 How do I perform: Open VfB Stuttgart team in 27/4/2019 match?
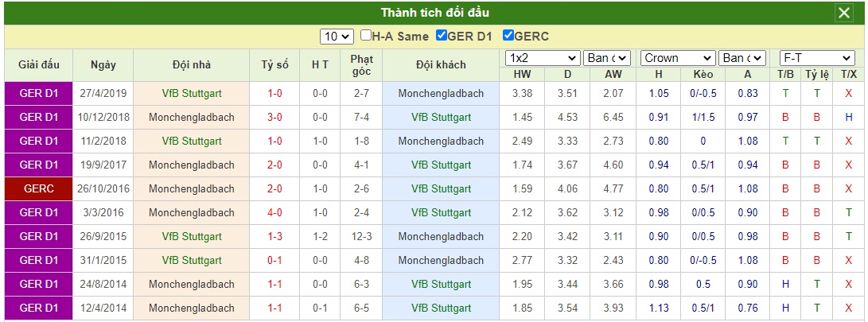click(x=192, y=94)
